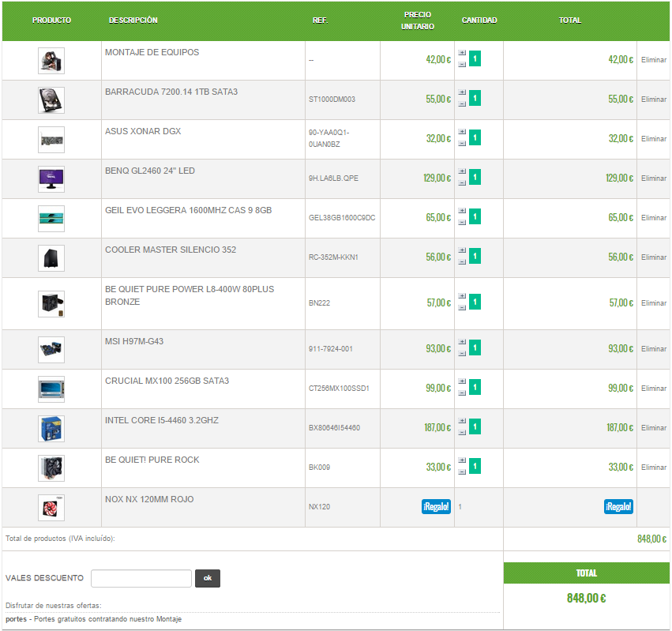
Task: Click the ¡Regalo! badge in unit price column
Action: [436, 507]
